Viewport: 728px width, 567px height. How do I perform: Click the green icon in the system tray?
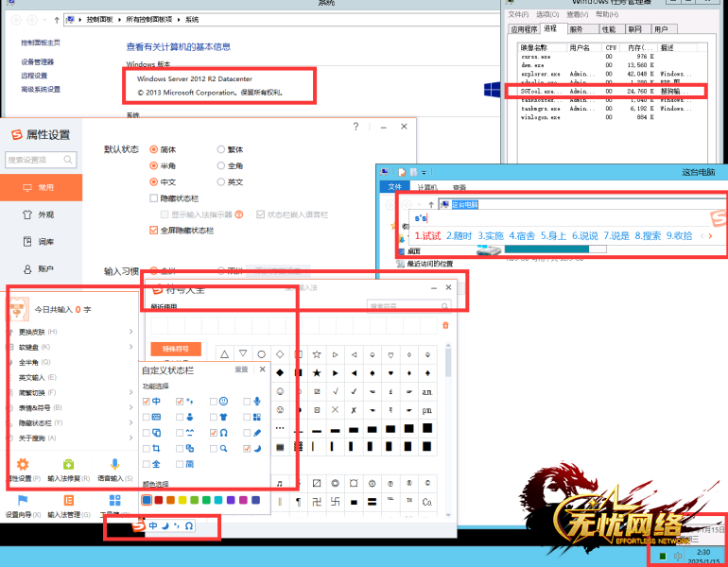click(663, 557)
